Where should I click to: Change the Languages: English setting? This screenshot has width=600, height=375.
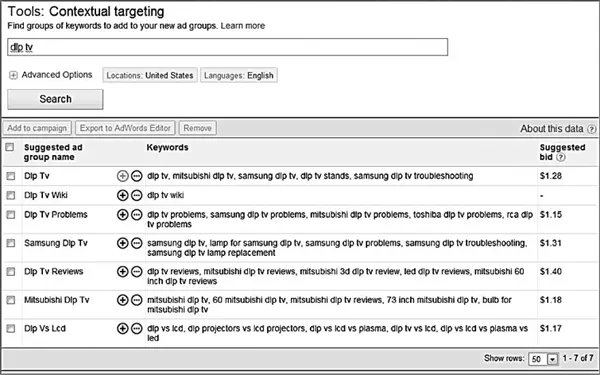pos(238,75)
